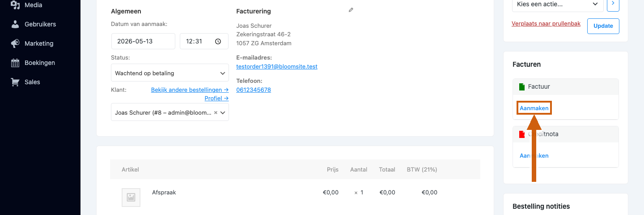The image size is (644, 215).
Task: Click the Boekingen calendar icon
Action: point(15,63)
